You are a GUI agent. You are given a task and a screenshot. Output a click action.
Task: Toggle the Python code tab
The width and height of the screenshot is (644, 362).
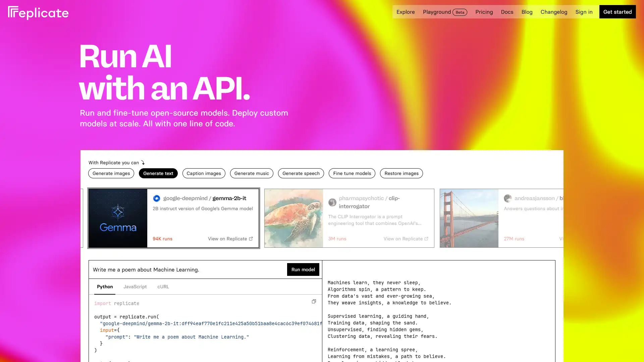[x=105, y=287]
